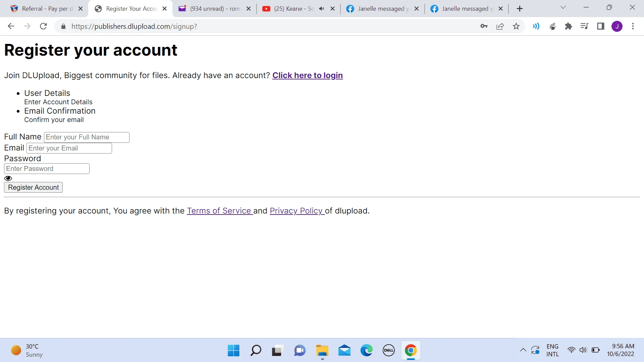This screenshot has width=644, height=362.
Task: Toggle the browser side panel
Action: coord(601,26)
